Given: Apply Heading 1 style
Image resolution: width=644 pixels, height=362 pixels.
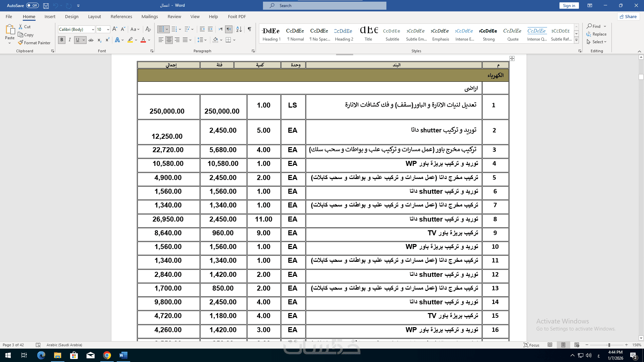Looking at the screenshot, I should coord(271,34).
